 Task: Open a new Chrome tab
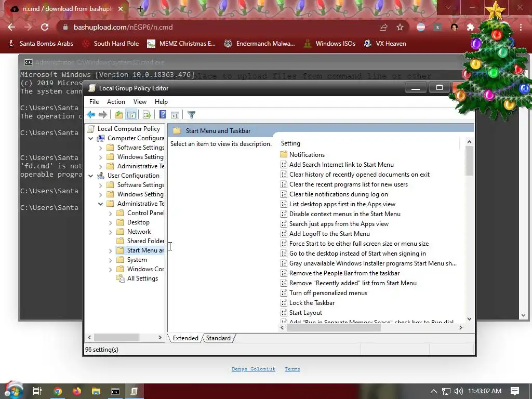click(x=140, y=9)
